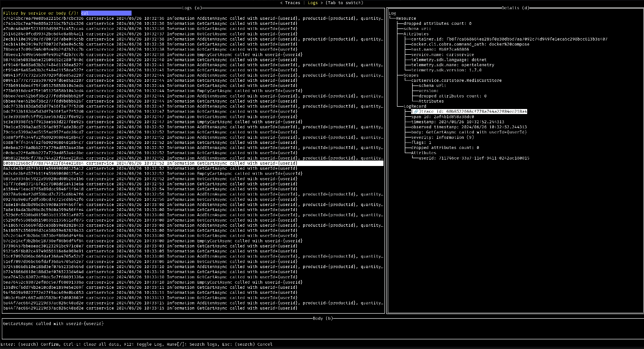Select the observed timestamp row

tap(470, 127)
